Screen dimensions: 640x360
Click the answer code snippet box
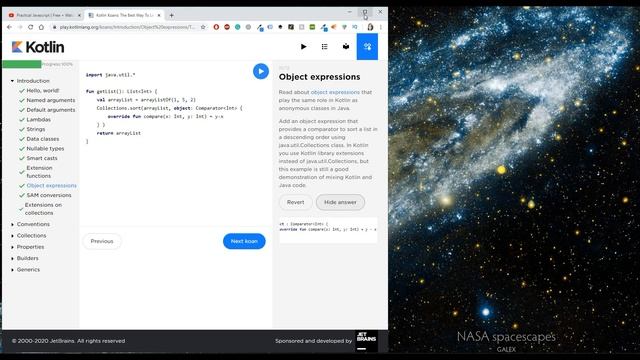coord(328,230)
